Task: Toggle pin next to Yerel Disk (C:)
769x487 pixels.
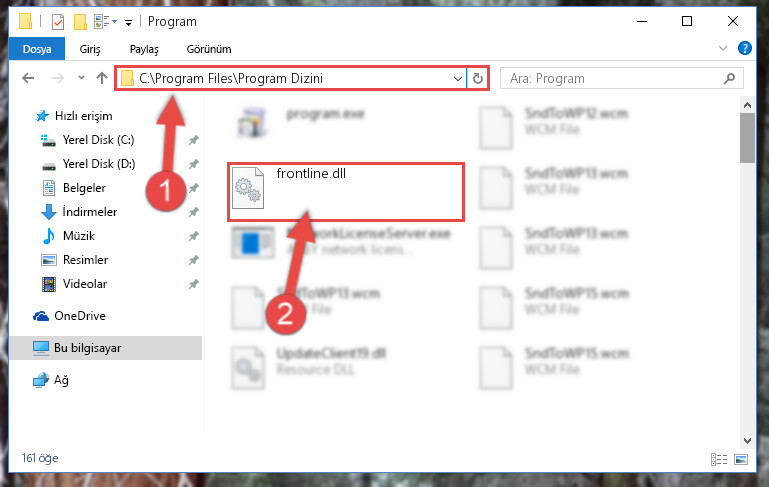Action: [x=194, y=140]
